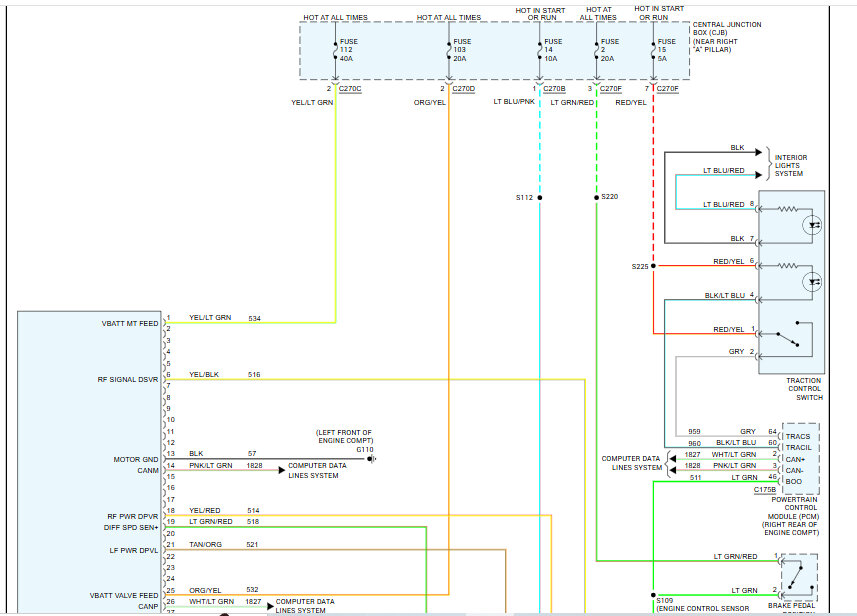Click the BRAKE PEDAL caption
The height and width of the screenshot is (616, 857).
791,605
